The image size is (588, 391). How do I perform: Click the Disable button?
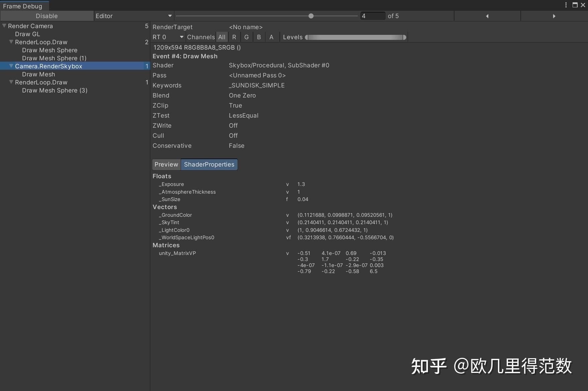point(47,16)
